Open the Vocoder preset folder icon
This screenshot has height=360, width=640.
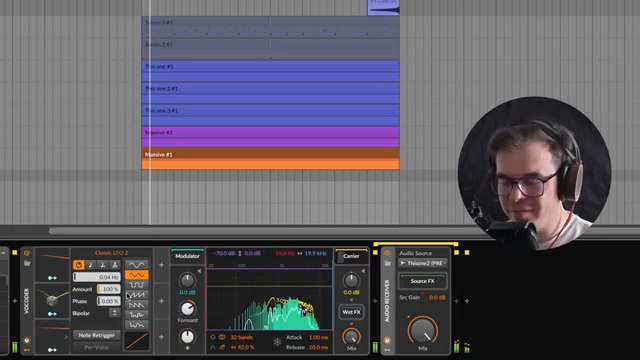[27, 263]
